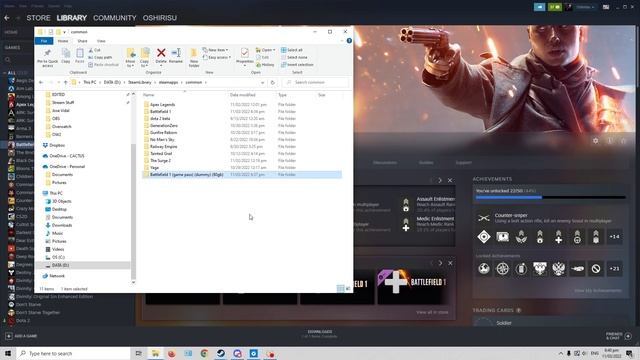This screenshot has height=360, width=640.
Task: Click the blocked-circle locked achievement icon
Action: coord(596,269)
